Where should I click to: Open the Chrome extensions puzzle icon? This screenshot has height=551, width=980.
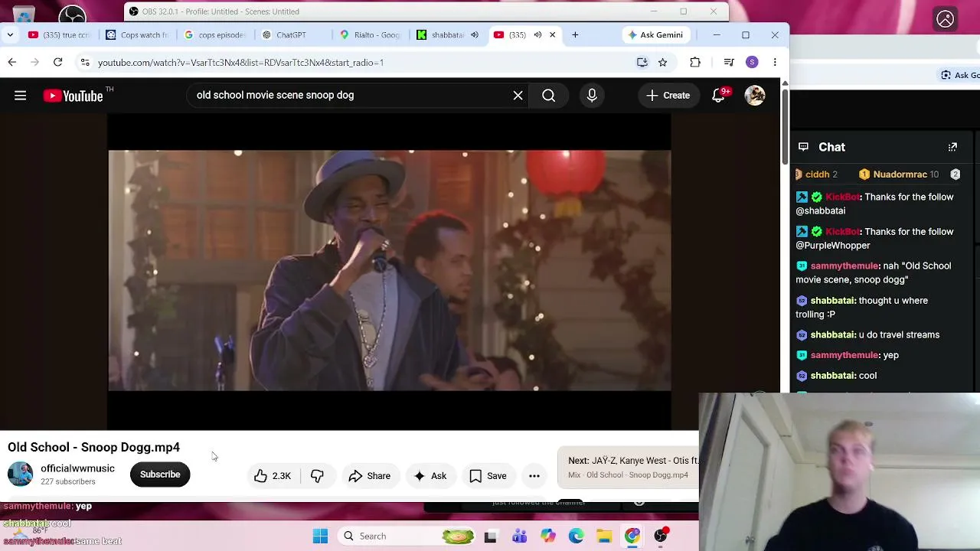695,62
